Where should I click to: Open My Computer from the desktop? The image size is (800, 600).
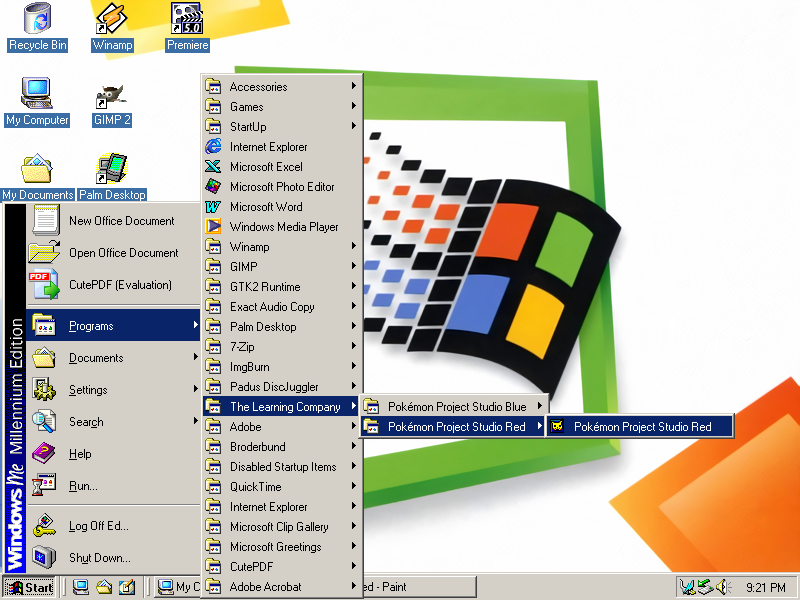coord(37,95)
